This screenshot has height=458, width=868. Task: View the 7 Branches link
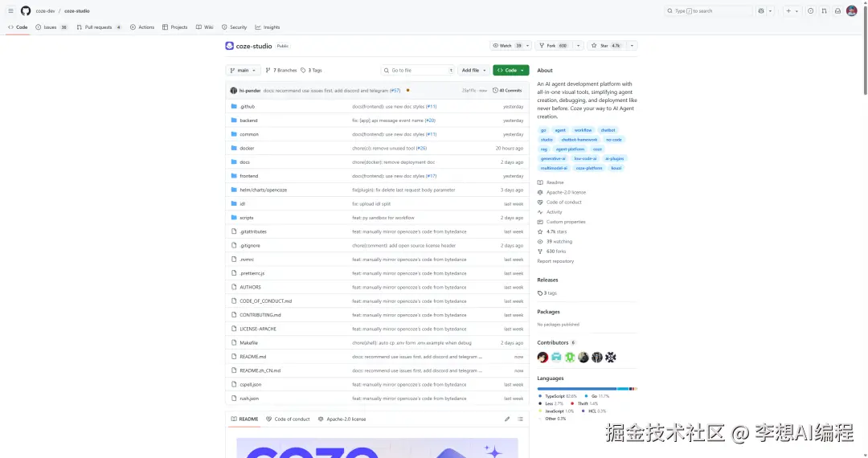[281, 70]
